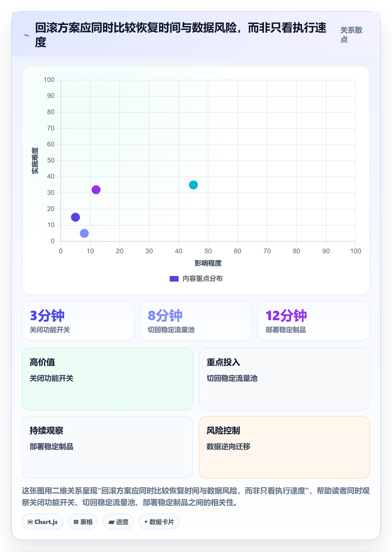The height and width of the screenshot is (552, 392).
Task: Click the 数据卡片 tag chip
Action: [159, 522]
